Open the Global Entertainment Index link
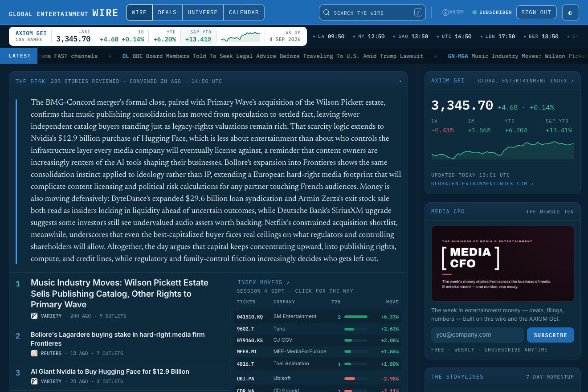 click(x=526, y=81)
